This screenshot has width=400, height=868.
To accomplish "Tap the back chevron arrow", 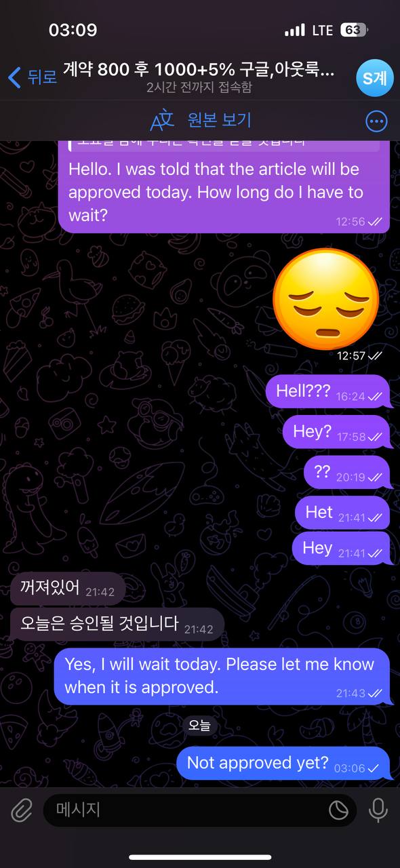I will [x=14, y=77].
